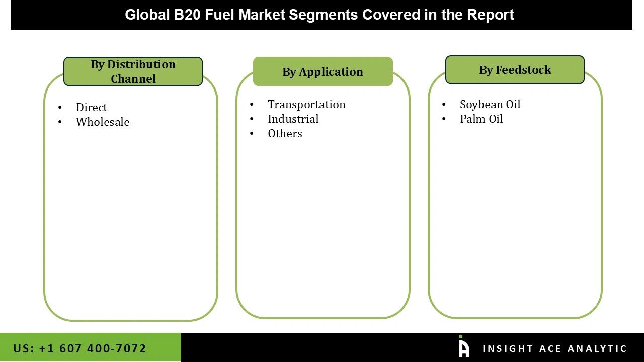Image resolution: width=644 pixels, height=362 pixels.
Task: Click the 'Transportation' list item
Action: coord(306,104)
